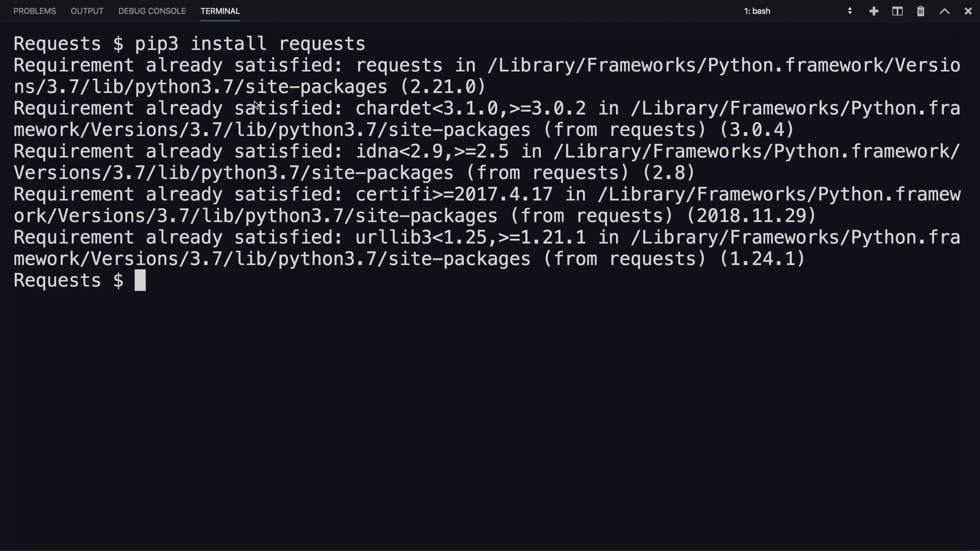Open a new terminal with plus icon
Viewport: 980px width, 551px height.
click(x=874, y=11)
